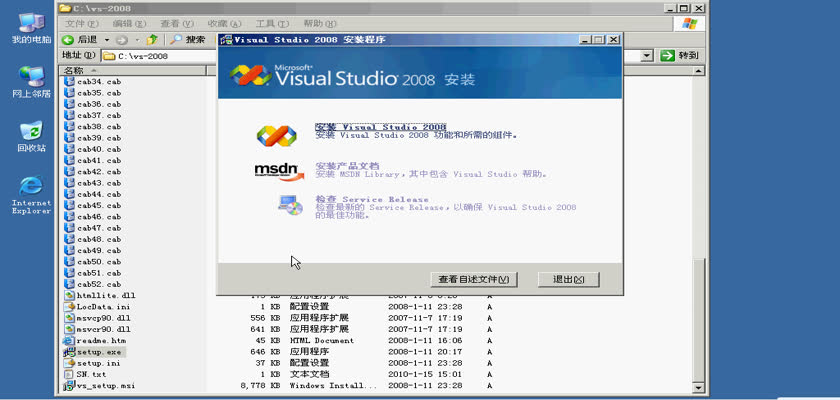Screen dimensions: 840x400
Task: Click Check Service Release link
Action: pyautogui.click(x=372, y=199)
